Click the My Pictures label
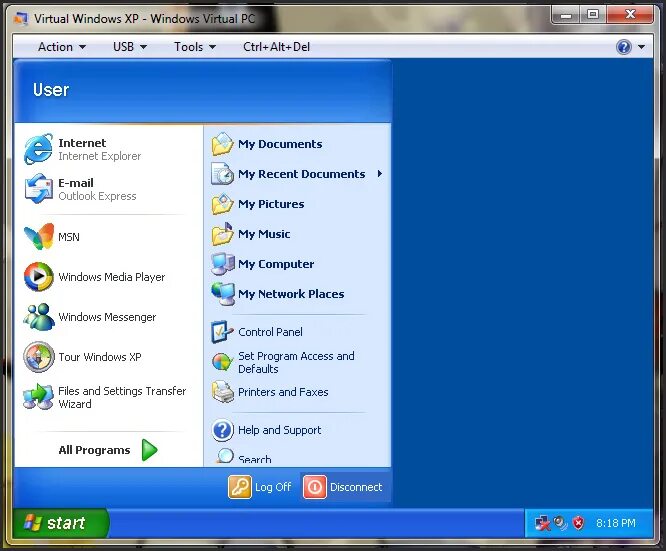666x551 pixels. pos(271,204)
